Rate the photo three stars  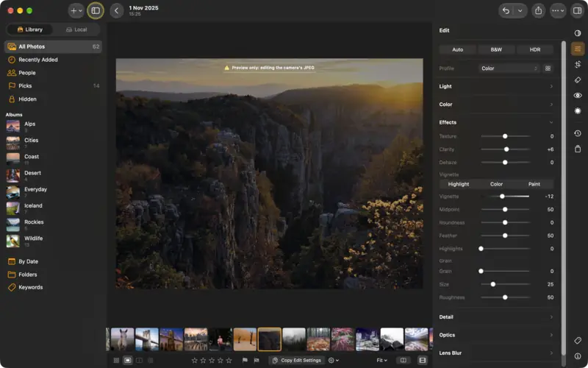point(212,361)
